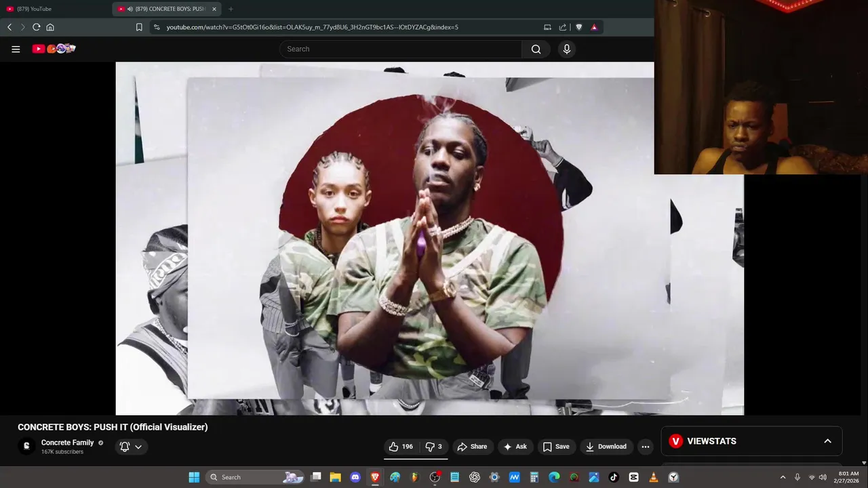Share the video
This screenshot has width=868, height=488.
pyautogui.click(x=472, y=447)
